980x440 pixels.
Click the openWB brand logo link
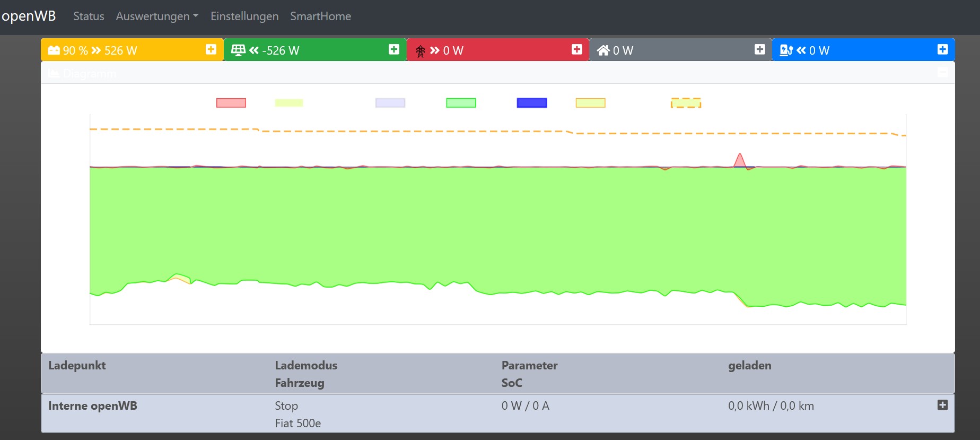(x=29, y=16)
